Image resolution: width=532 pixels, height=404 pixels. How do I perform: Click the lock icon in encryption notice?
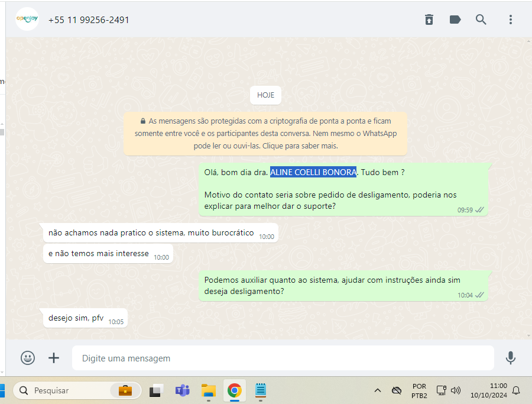143,121
